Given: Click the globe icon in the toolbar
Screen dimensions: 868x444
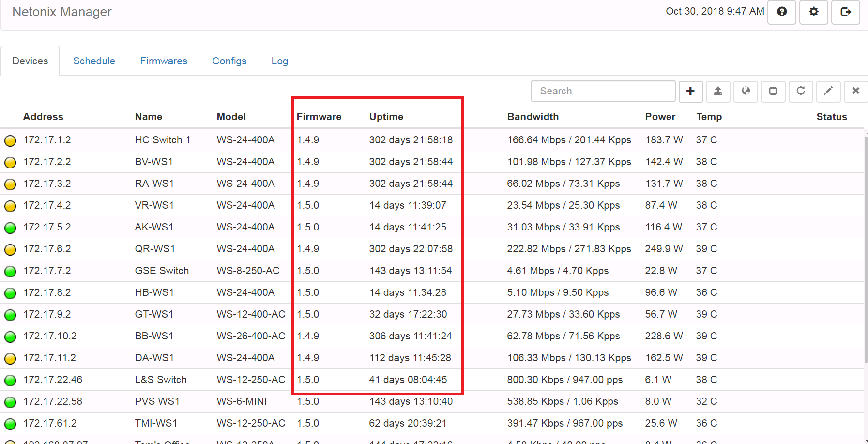Looking at the screenshot, I should point(746,91).
